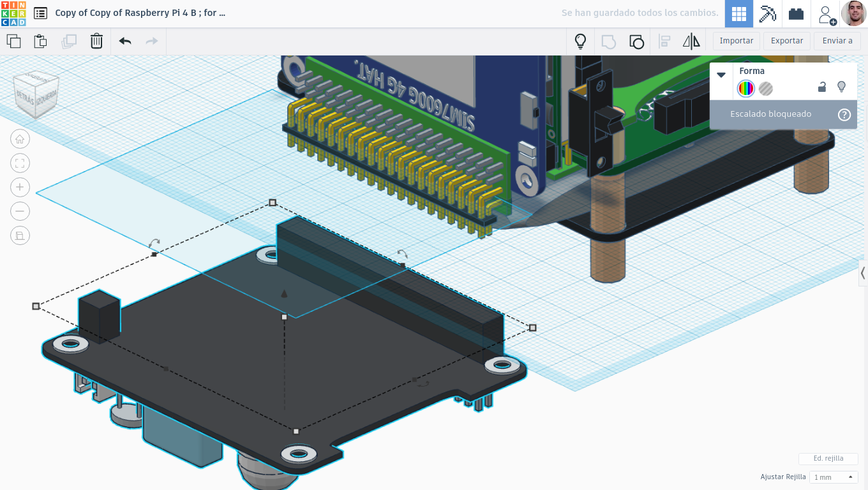Delete selection with trash icon

[x=96, y=41]
